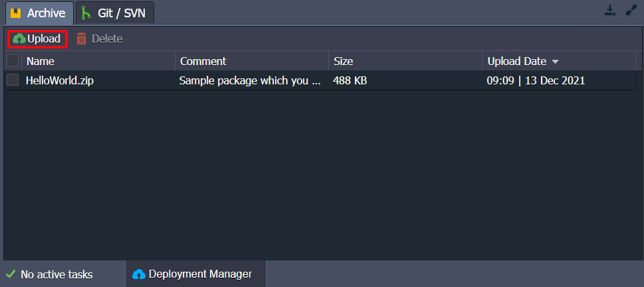Click the download-to-tray icon at top right
This screenshot has width=644, height=287.
[x=610, y=11]
